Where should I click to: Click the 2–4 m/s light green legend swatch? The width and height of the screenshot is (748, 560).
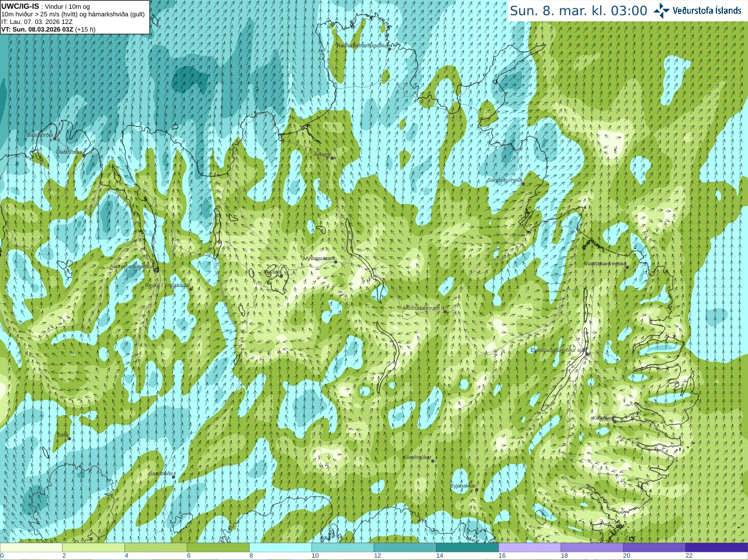click(x=93, y=548)
